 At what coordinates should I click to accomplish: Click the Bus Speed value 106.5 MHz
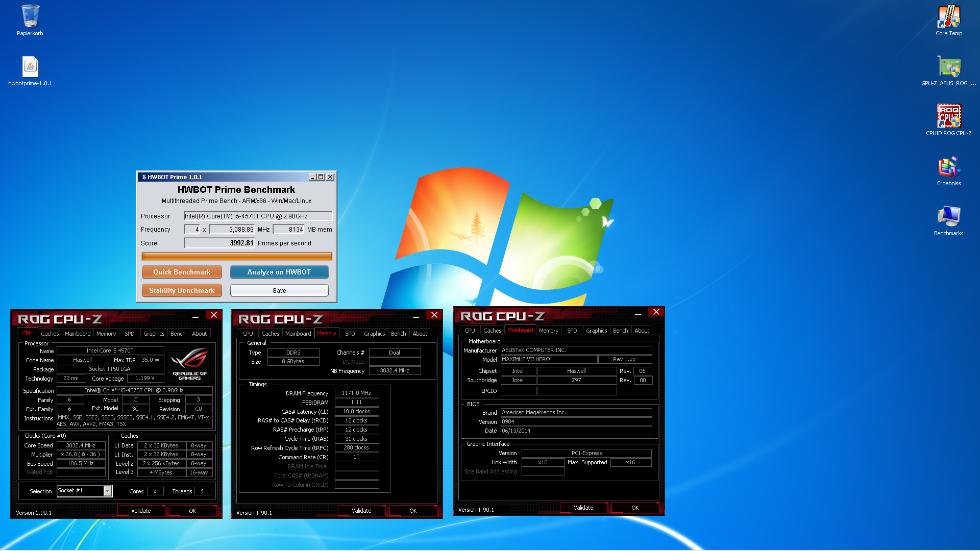[x=81, y=464]
